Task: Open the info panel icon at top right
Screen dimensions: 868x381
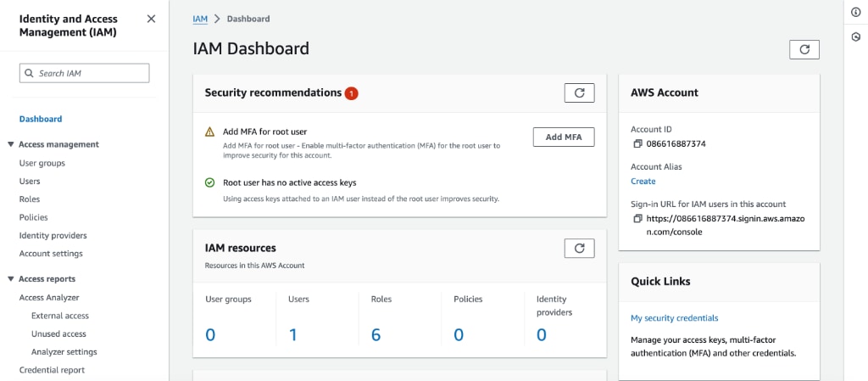Action: (856, 13)
